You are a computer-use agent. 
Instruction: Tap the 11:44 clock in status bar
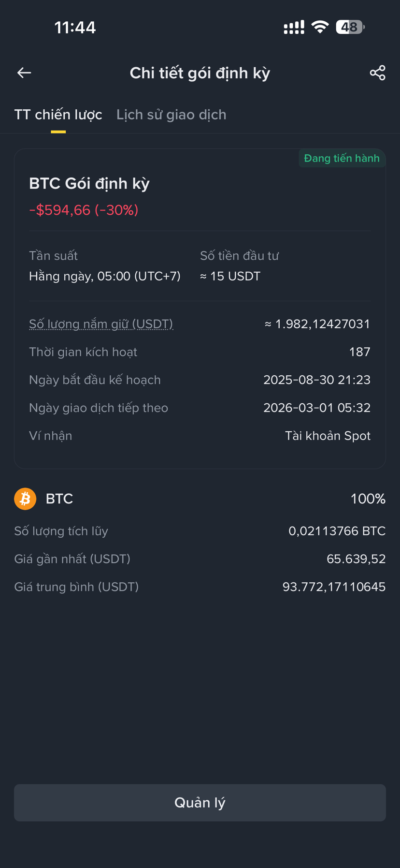click(75, 28)
